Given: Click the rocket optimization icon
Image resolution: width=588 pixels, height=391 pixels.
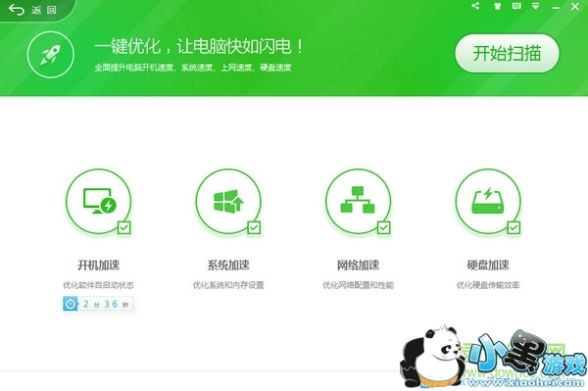Looking at the screenshot, I should point(51,55).
